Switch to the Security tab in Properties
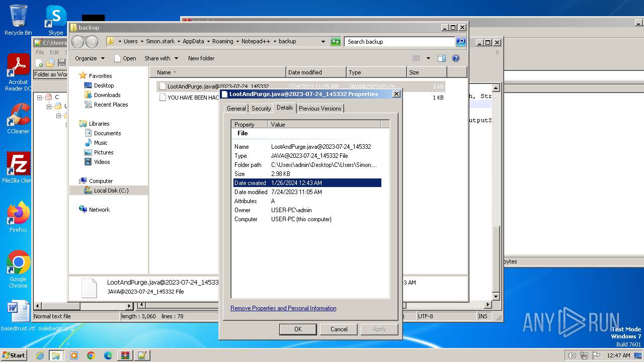This screenshot has height=362, width=644. [261, 109]
